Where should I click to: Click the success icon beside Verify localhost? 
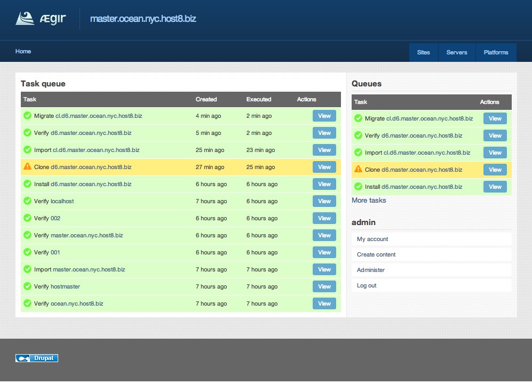tap(27, 201)
